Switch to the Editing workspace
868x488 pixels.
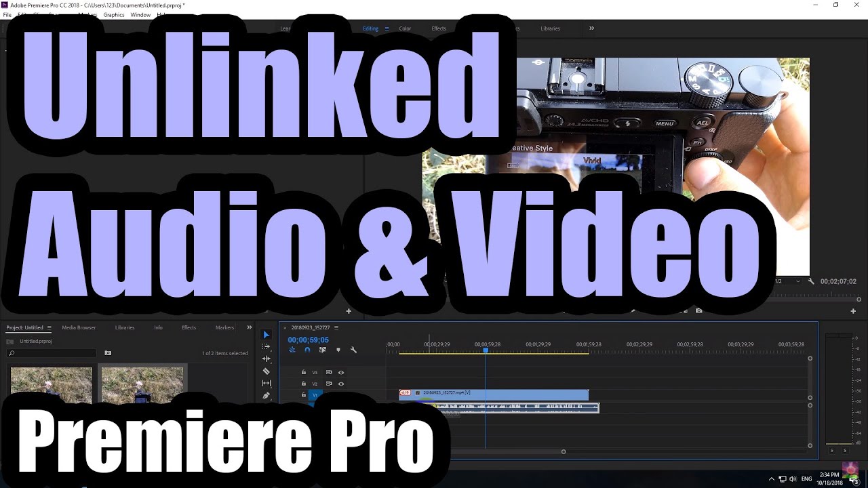pyautogui.click(x=370, y=28)
